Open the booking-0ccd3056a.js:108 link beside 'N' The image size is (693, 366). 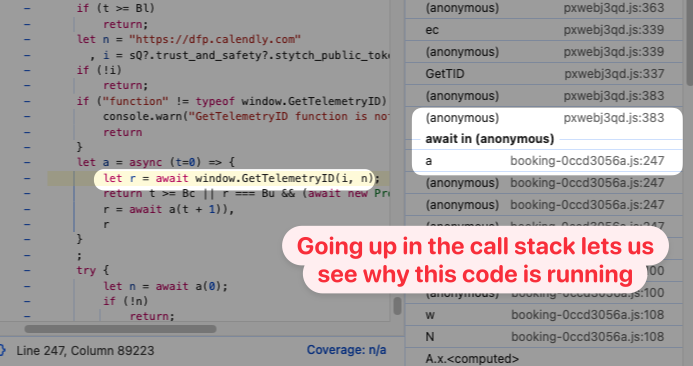587,337
